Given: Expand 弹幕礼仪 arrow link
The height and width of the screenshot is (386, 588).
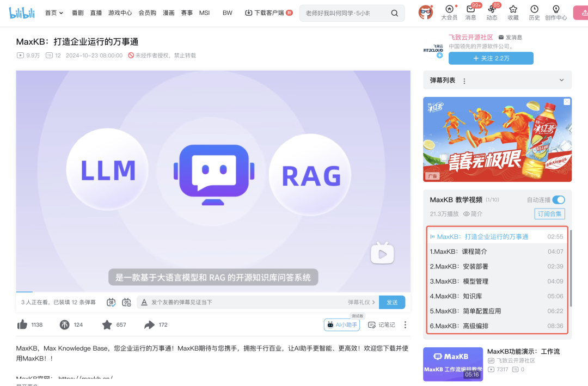Looking at the screenshot, I should [x=361, y=302].
